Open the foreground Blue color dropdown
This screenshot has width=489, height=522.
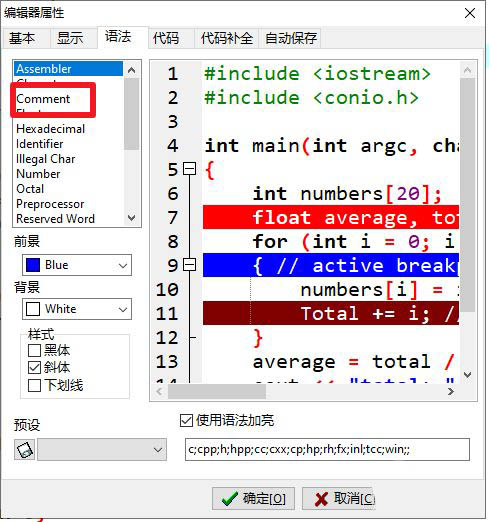[77, 265]
